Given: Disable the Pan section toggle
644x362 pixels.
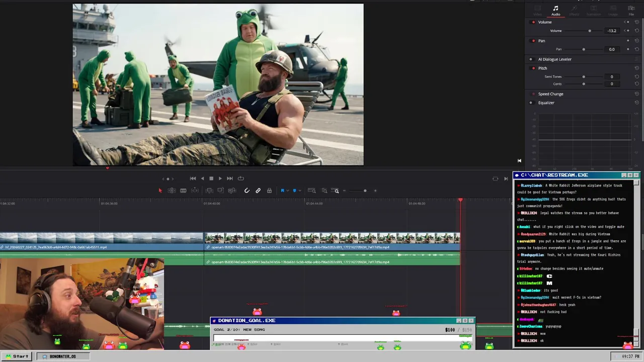Looking at the screenshot, I should coord(533,41).
